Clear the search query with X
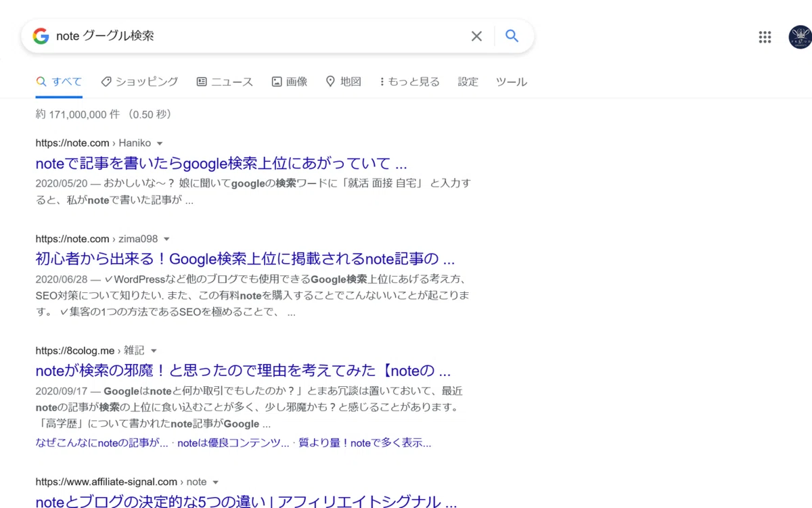This screenshot has width=812, height=508. [x=476, y=36]
